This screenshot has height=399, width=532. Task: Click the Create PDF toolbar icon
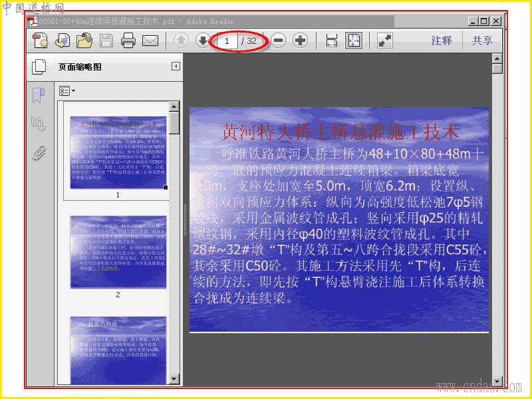[41, 41]
